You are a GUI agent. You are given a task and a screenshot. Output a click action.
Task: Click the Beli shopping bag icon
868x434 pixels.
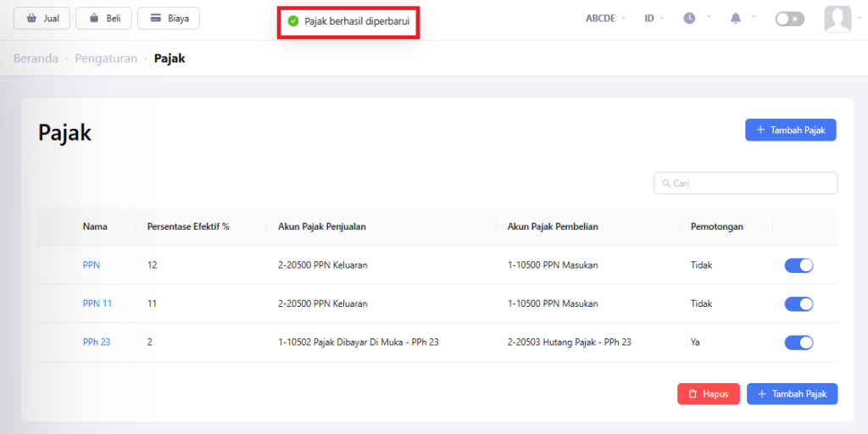click(93, 19)
